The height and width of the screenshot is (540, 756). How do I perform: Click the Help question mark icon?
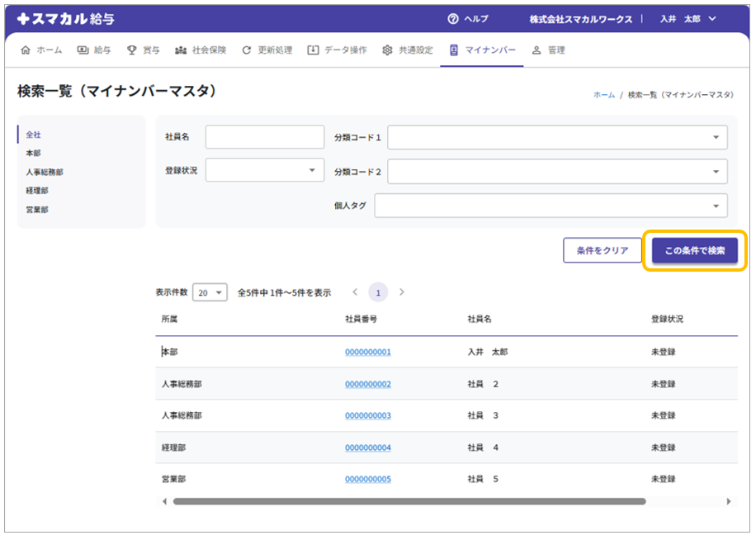(x=452, y=19)
